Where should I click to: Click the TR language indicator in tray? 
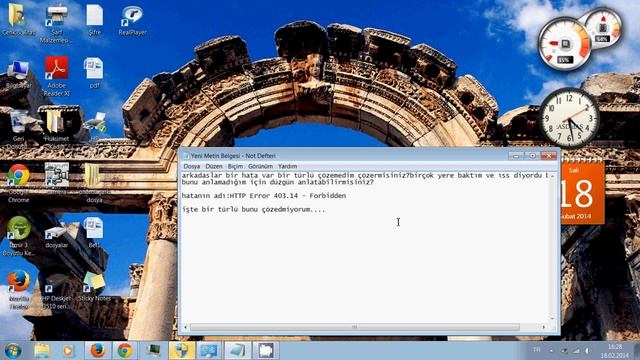pos(536,350)
